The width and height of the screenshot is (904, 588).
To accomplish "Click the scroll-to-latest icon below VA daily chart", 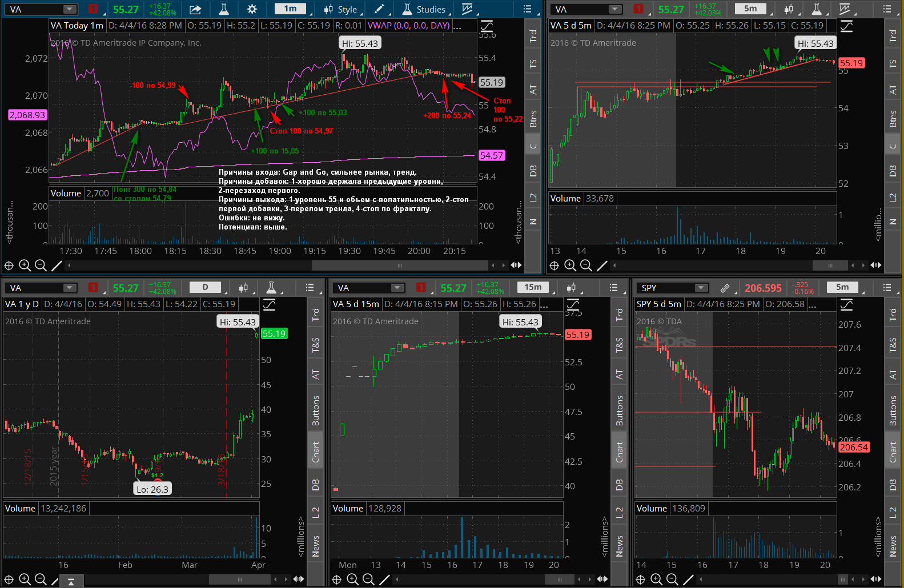I will coord(71,582).
